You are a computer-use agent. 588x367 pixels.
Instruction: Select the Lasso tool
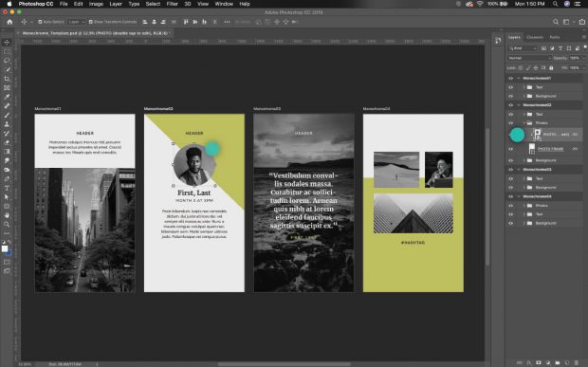[7, 61]
